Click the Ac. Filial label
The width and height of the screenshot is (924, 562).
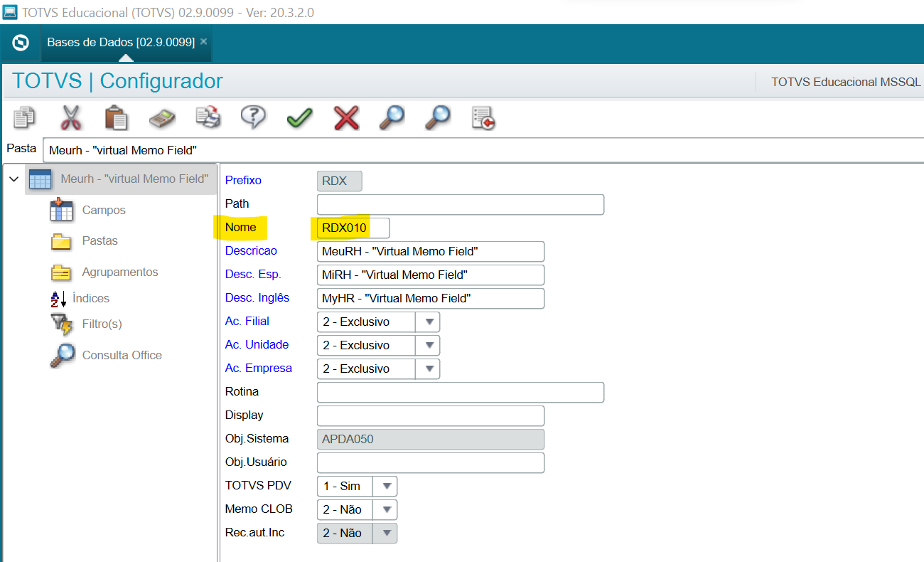[x=247, y=321]
